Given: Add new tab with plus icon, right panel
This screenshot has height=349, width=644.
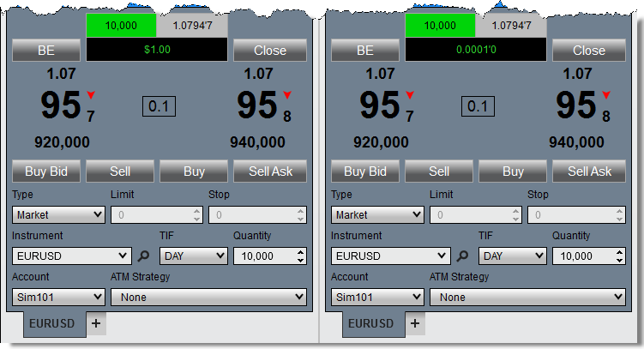Looking at the screenshot, I should (414, 323).
